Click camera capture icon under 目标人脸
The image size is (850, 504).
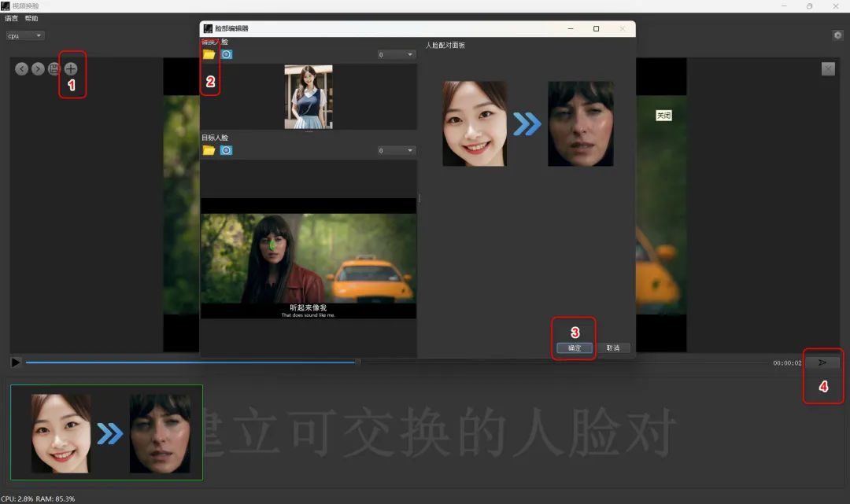click(x=227, y=150)
